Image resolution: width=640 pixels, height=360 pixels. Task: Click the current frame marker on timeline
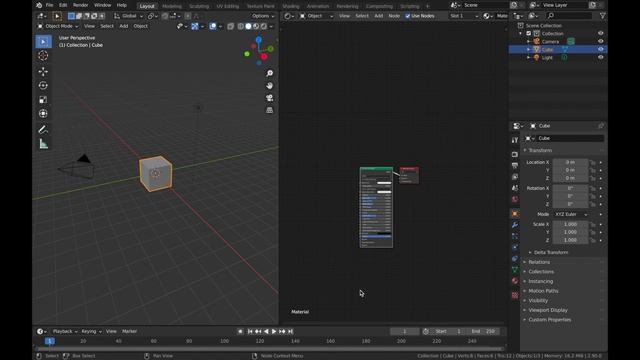49,341
